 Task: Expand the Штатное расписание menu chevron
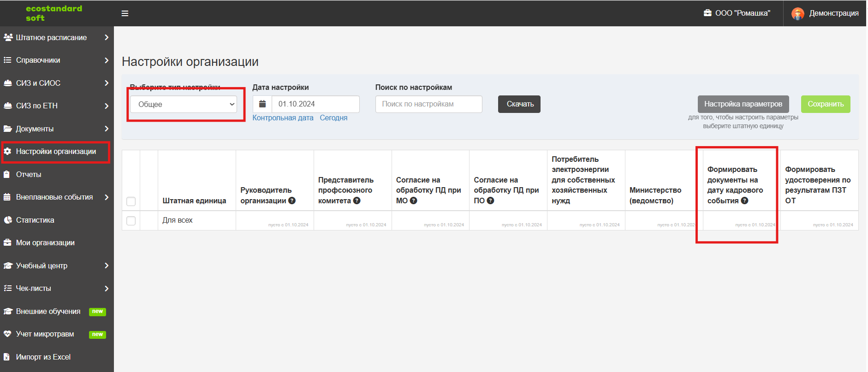(x=107, y=37)
